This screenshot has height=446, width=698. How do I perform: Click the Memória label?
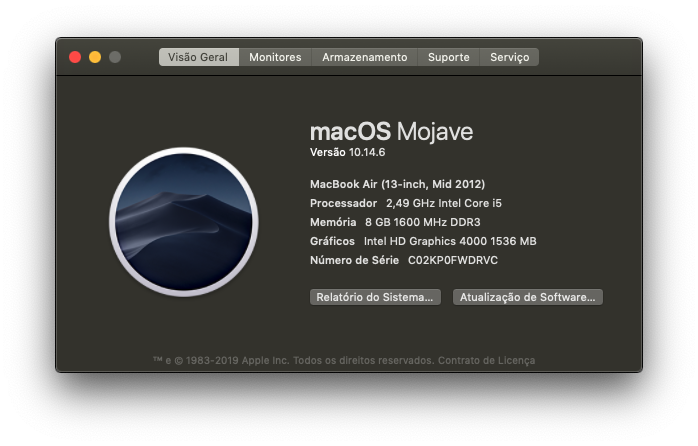coord(333,222)
